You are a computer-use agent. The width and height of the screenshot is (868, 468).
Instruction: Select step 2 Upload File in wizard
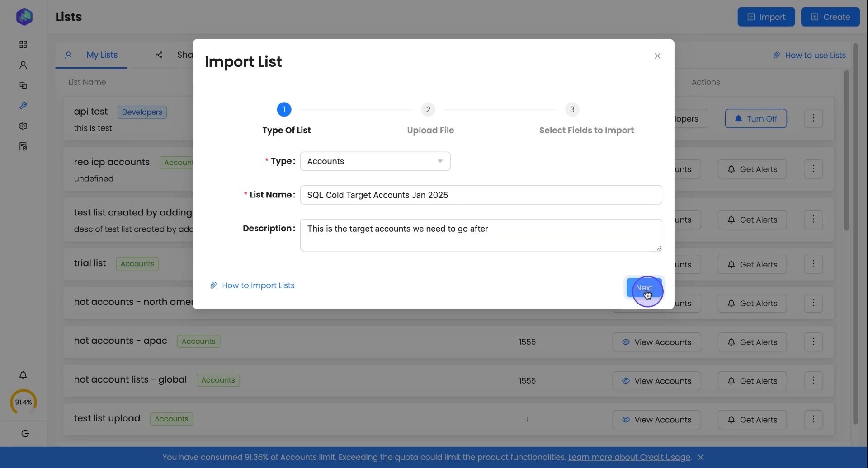(x=428, y=110)
